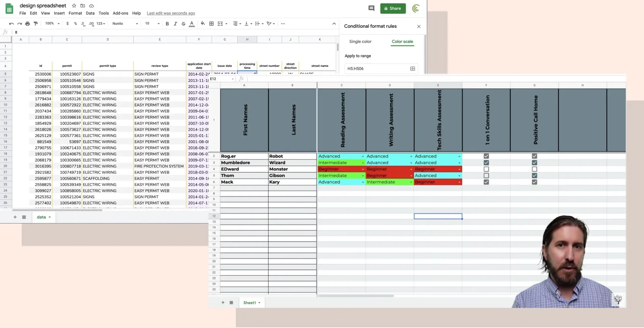The width and height of the screenshot is (644, 328).
Task: Click the green Share button
Action: tap(393, 8)
